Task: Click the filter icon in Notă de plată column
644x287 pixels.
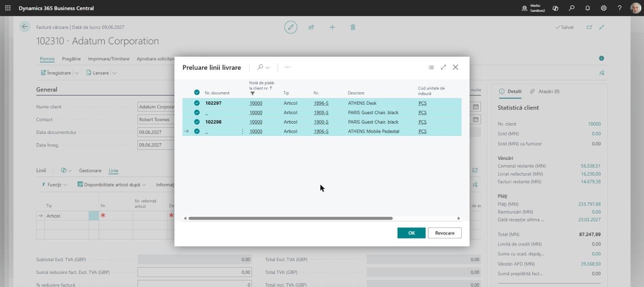Action: click(252, 93)
